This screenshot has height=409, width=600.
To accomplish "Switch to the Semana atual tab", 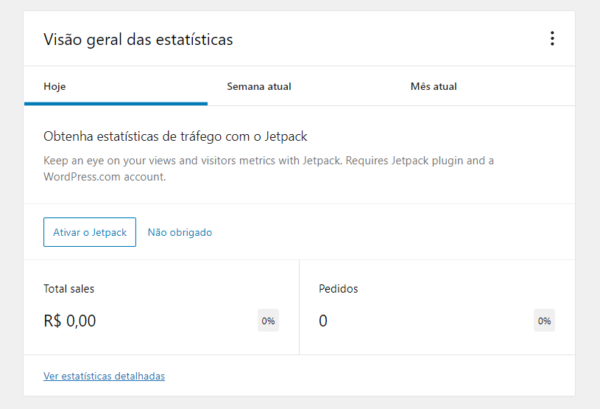I will (x=259, y=86).
